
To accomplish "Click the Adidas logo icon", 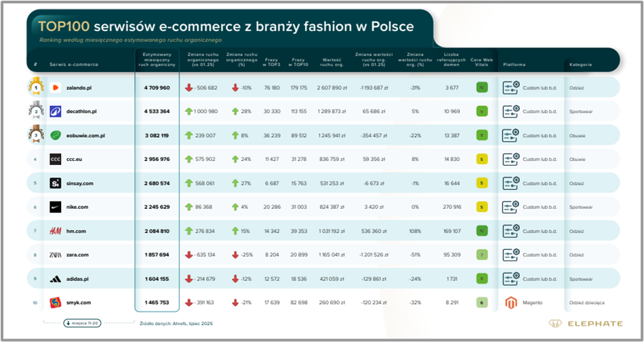I will click(x=56, y=279).
